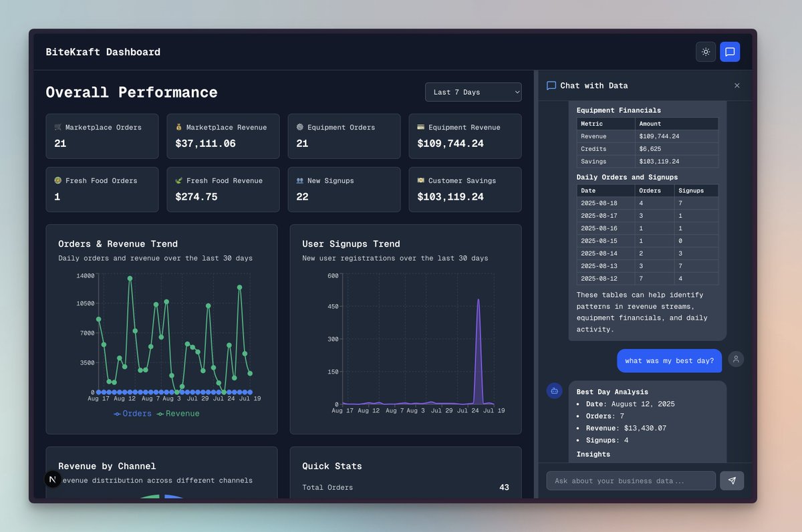Click the user avatar beside the best day question
This screenshot has width=802, height=532.
tap(736, 359)
